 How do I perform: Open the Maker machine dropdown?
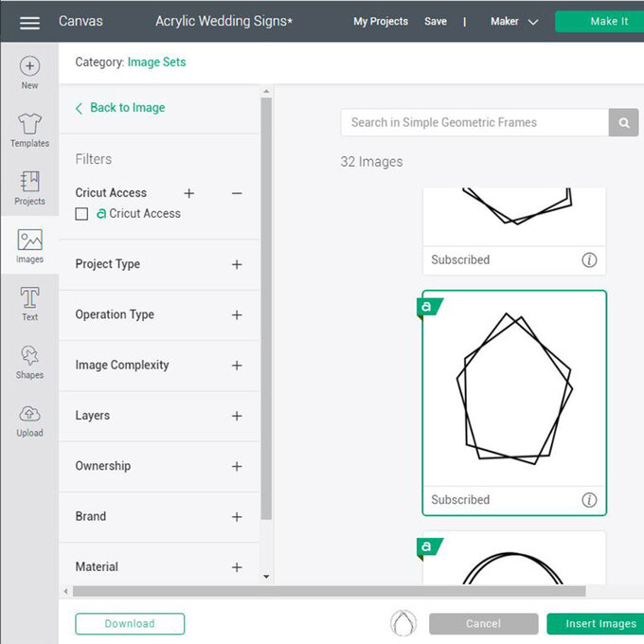(514, 21)
